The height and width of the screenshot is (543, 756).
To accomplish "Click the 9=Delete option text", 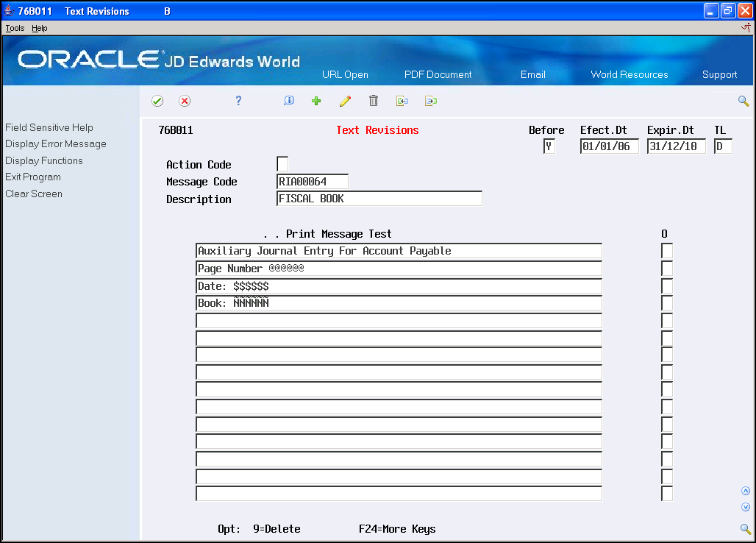I will (x=277, y=529).
